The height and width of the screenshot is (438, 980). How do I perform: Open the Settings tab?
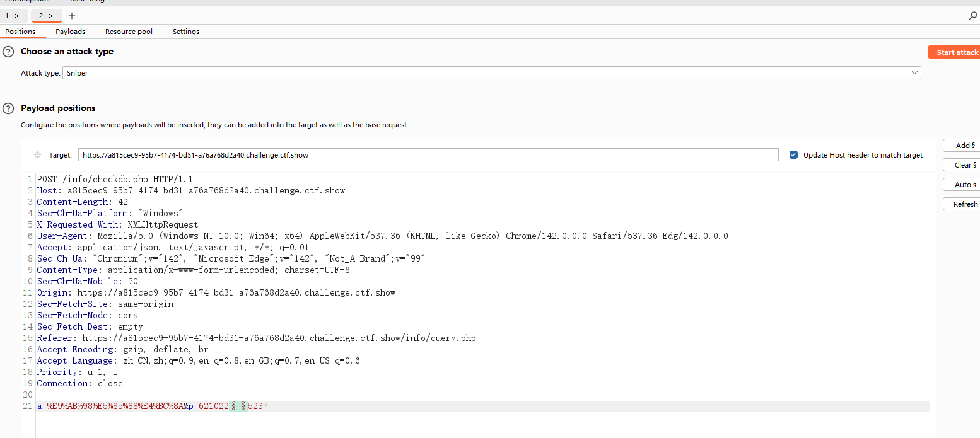[186, 32]
